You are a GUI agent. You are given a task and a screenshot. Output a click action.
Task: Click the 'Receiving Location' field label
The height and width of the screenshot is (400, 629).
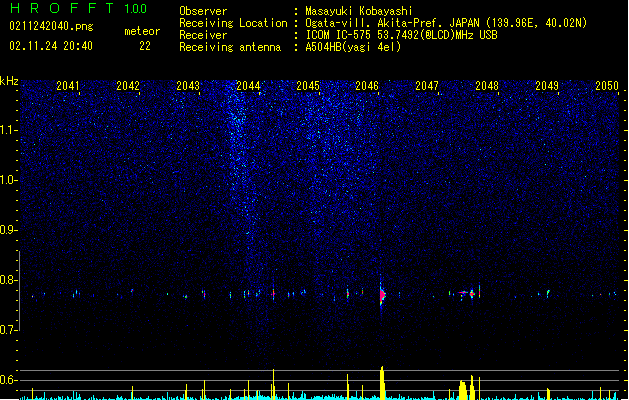click(233, 23)
